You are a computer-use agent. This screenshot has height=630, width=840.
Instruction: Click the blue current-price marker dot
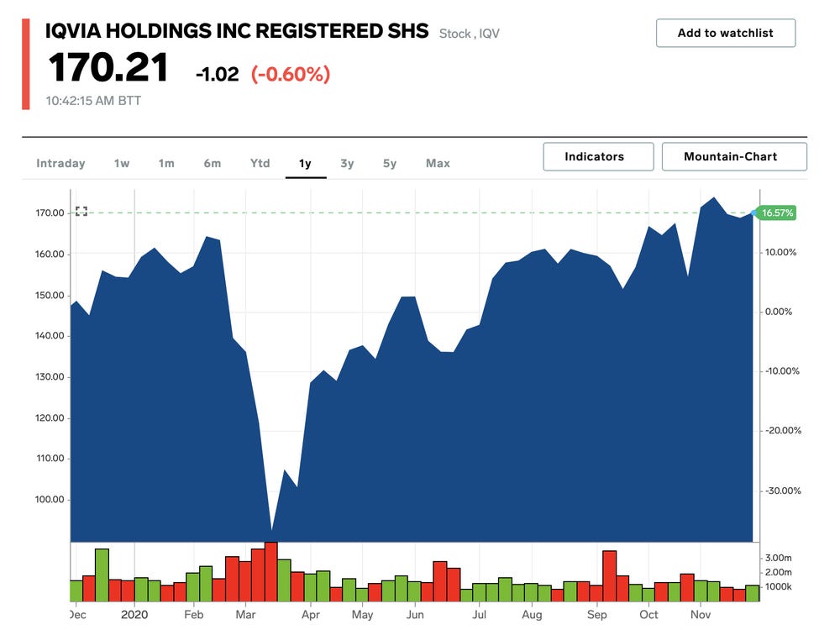point(753,213)
